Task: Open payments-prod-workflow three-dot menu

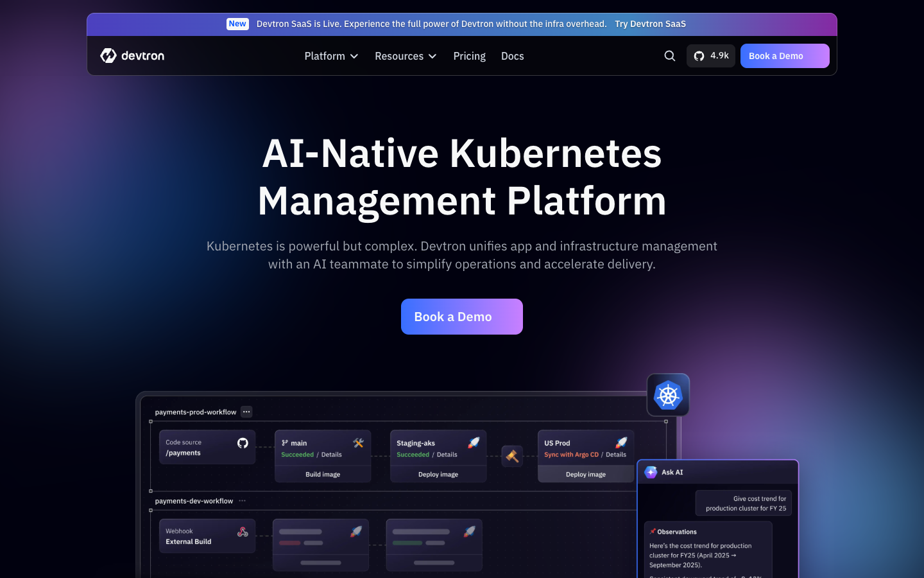Action: click(x=247, y=412)
